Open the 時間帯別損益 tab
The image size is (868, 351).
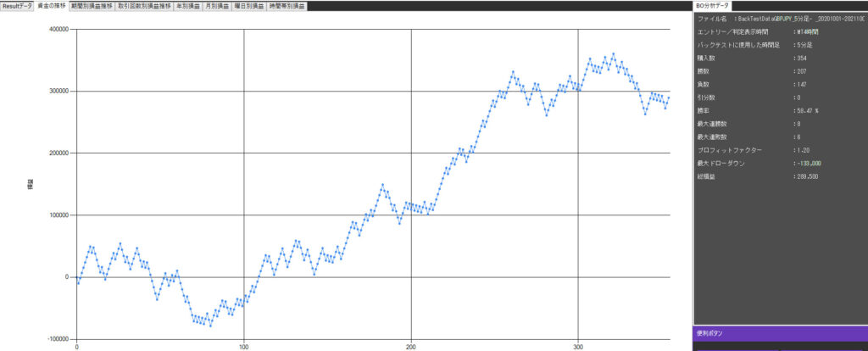click(x=287, y=6)
